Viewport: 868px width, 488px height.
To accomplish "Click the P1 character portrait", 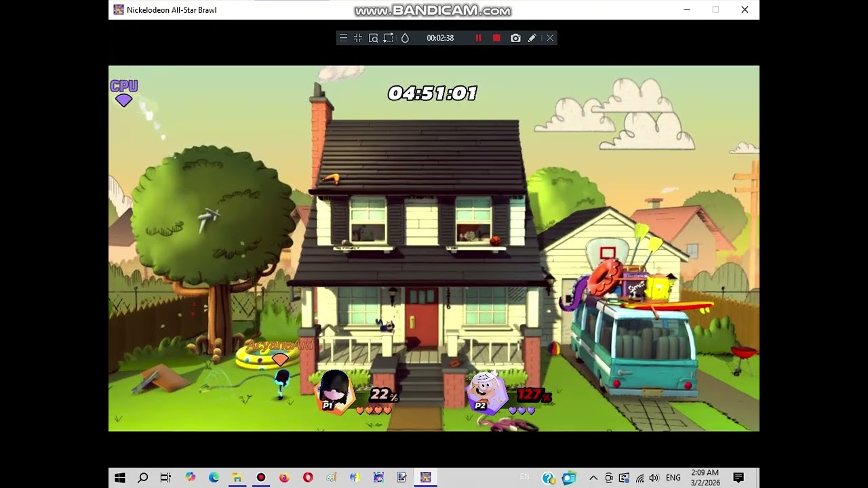I will [x=334, y=392].
